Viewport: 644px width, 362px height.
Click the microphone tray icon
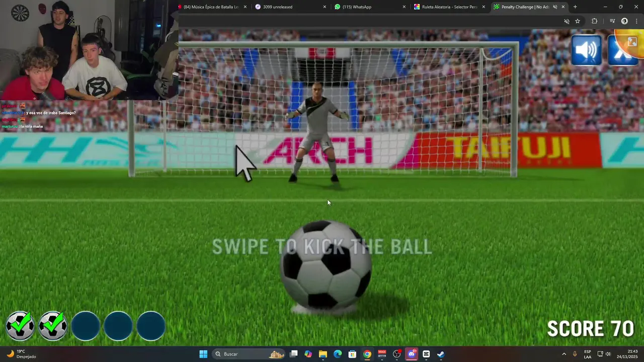tap(575, 354)
